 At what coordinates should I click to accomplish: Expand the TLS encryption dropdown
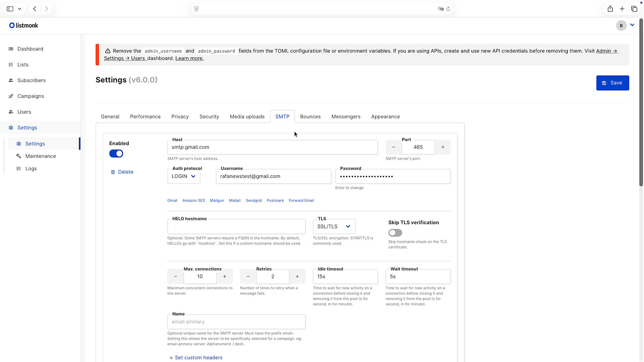[x=334, y=226]
